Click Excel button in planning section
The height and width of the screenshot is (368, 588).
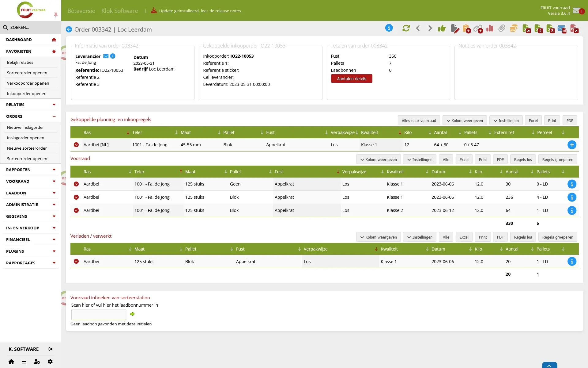click(x=533, y=121)
